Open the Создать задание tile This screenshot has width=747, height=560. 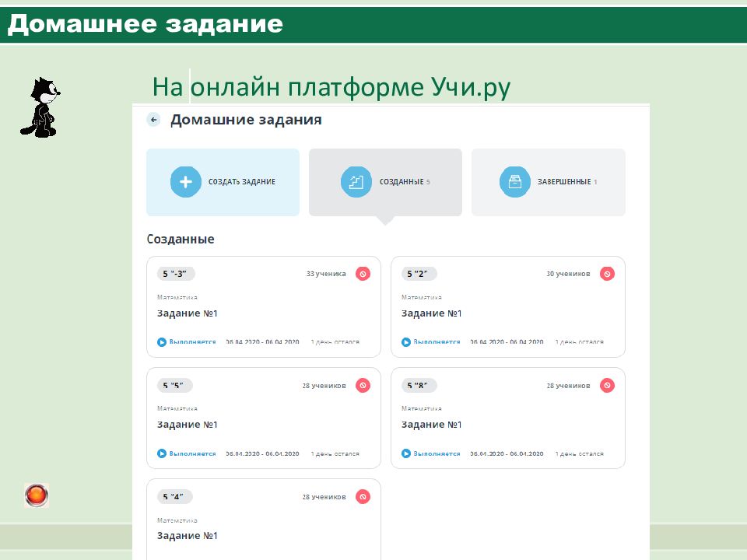point(223,182)
